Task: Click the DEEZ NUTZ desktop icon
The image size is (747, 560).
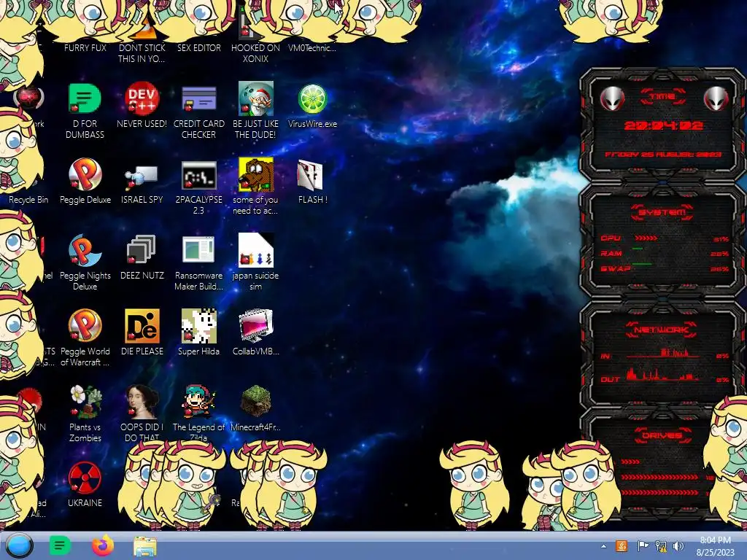Action: click(142, 250)
